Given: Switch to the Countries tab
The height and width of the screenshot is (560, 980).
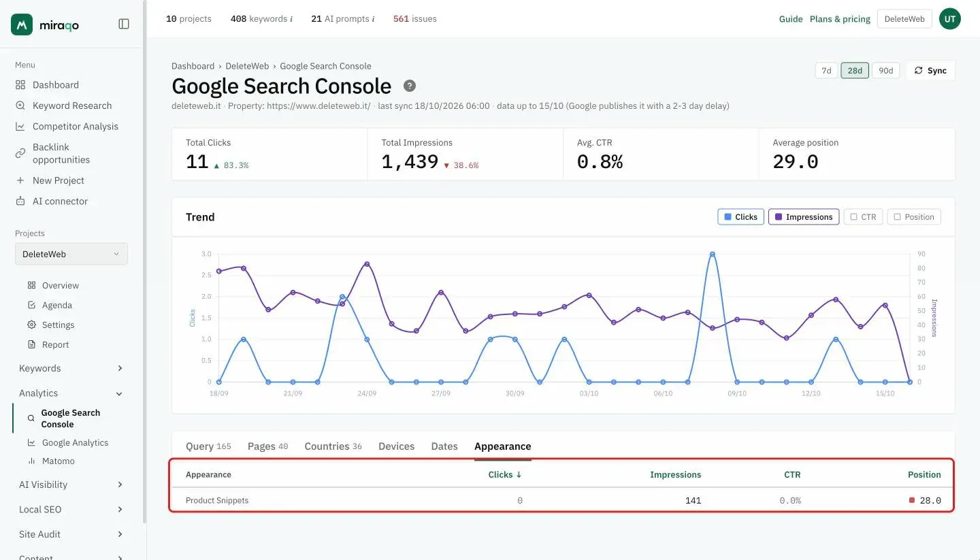Looking at the screenshot, I should (x=333, y=446).
